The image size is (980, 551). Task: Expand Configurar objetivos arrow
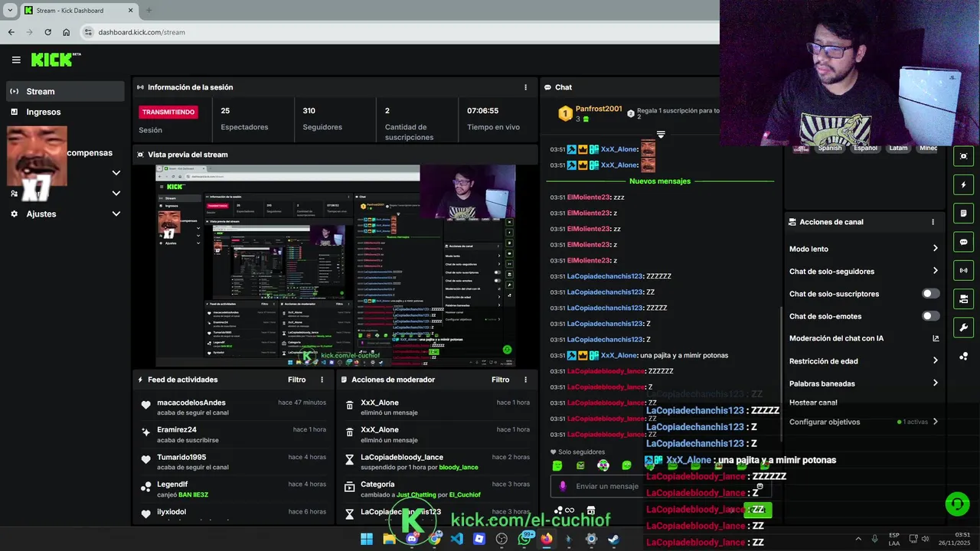click(x=936, y=422)
